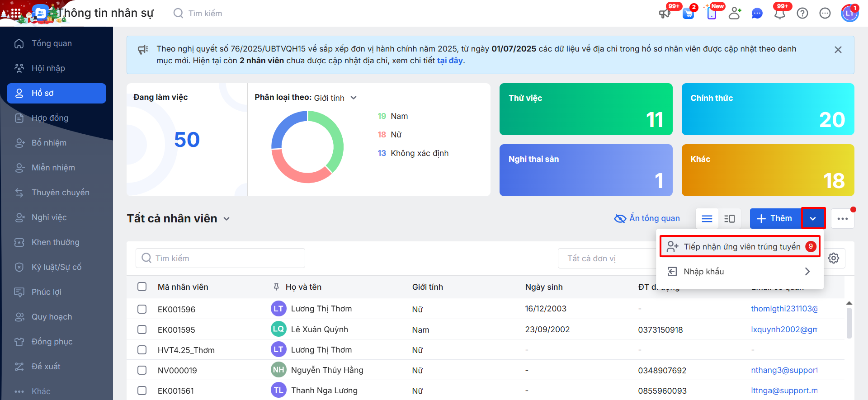Open table column settings gear
The height and width of the screenshot is (400, 868).
(x=834, y=258)
